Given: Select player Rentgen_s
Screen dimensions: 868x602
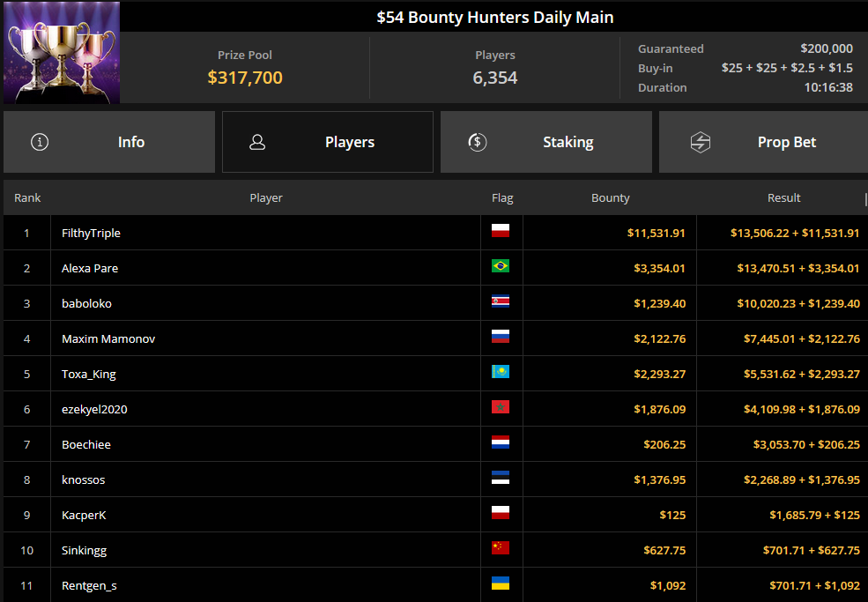Looking at the screenshot, I should (89, 586).
